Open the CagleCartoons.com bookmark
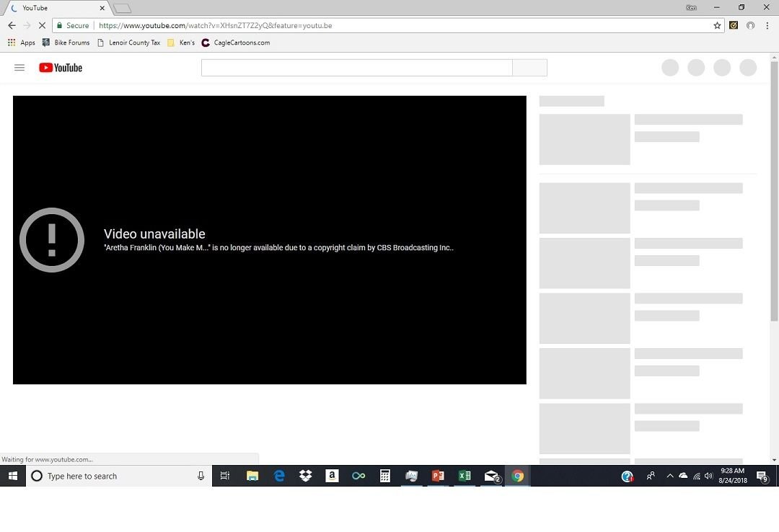 (236, 43)
